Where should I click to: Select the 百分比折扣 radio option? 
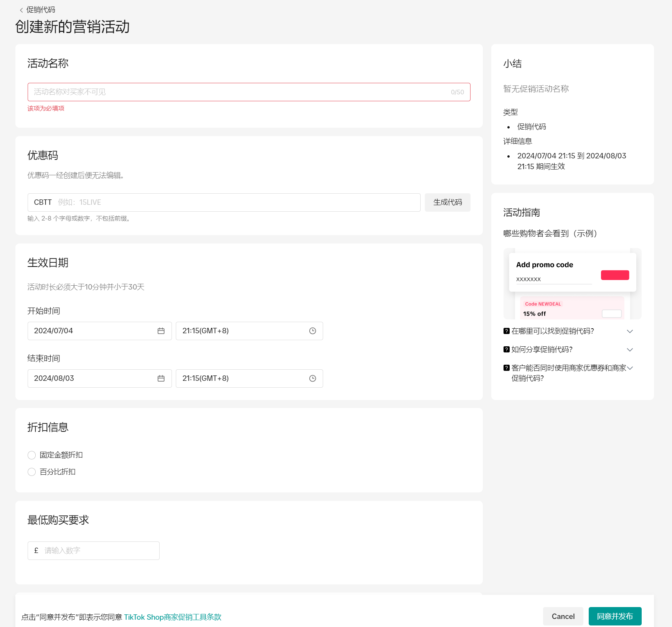tap(32, 472)
